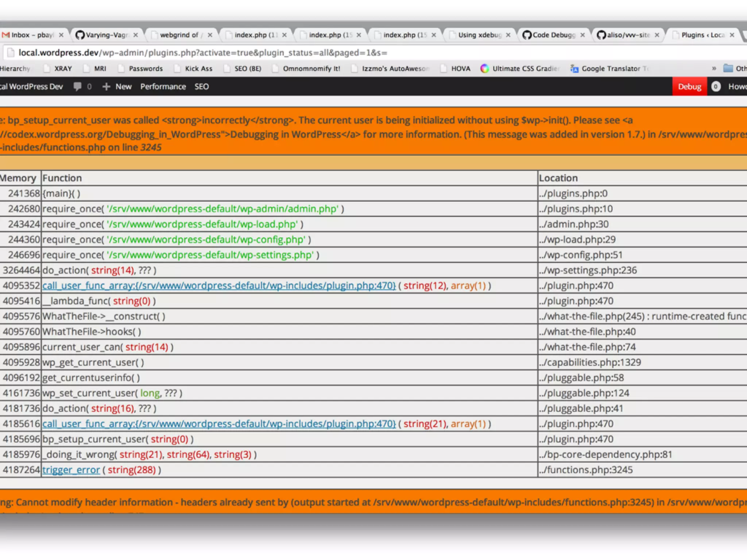Expand the bookmarks overflow chevron

coord(714,69)
